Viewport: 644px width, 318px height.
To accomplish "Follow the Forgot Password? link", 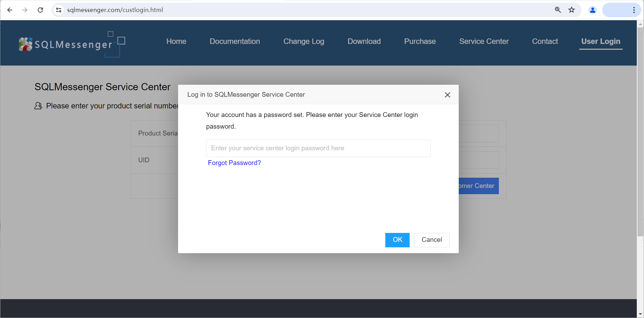I will tap(234, 163).
